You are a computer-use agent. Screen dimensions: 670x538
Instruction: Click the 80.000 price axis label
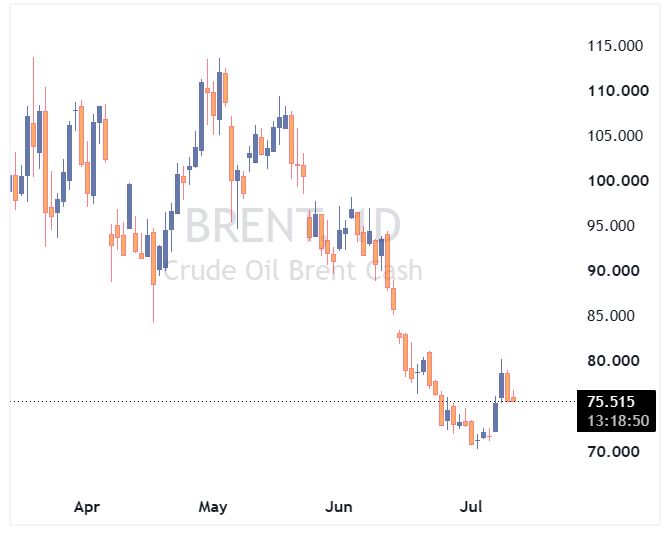coord(613,361)
